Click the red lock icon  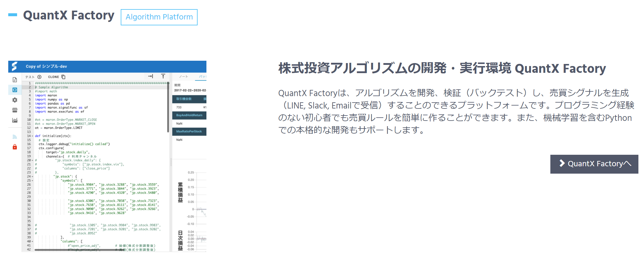pos(15,147)
